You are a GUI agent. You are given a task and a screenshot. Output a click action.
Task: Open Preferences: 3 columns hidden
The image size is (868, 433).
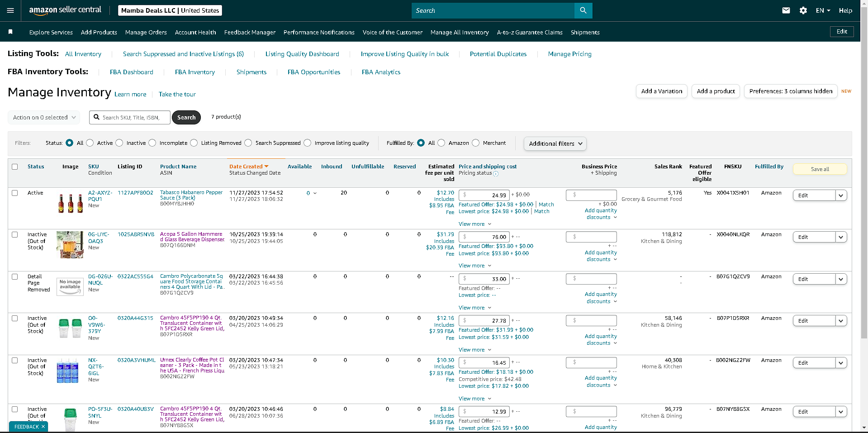pyautogui.click(x=791, y=91)
